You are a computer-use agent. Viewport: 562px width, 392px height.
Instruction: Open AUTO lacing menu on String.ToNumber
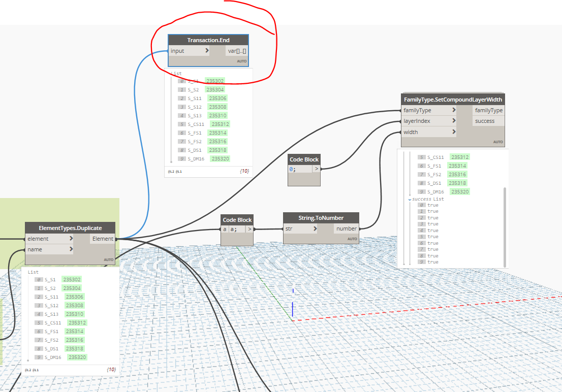point(352,239)
